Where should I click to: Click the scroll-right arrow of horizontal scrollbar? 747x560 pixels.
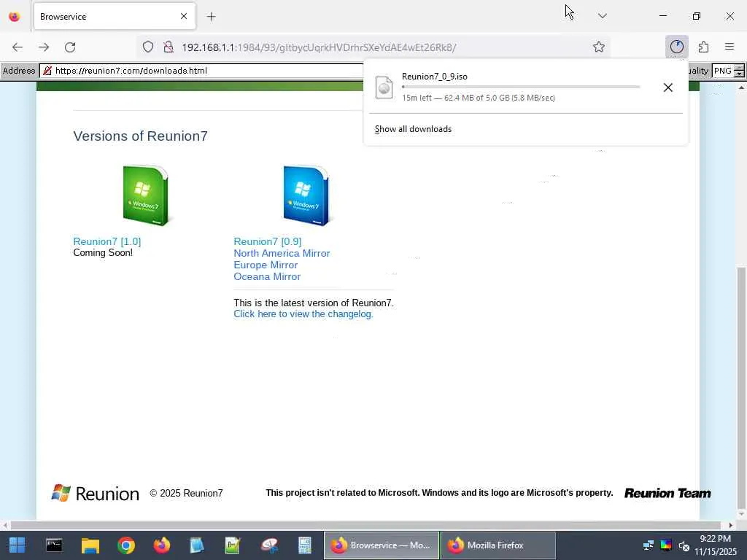coord(731,525)
